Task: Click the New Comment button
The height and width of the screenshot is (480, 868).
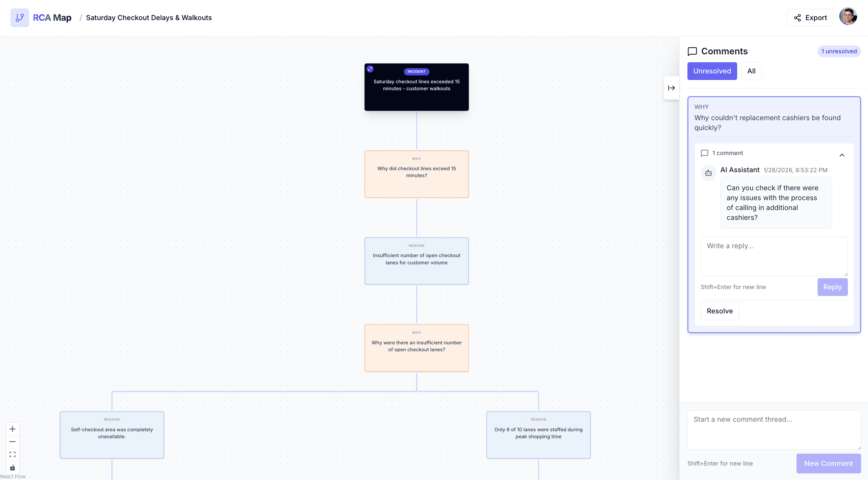Action: 828,464
